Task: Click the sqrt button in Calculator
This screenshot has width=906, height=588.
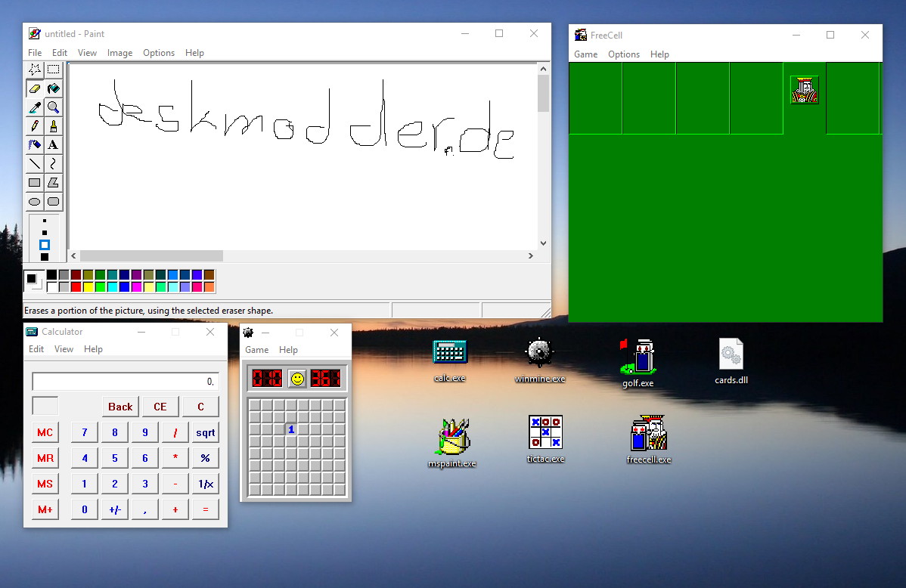Action: point(205,432)
